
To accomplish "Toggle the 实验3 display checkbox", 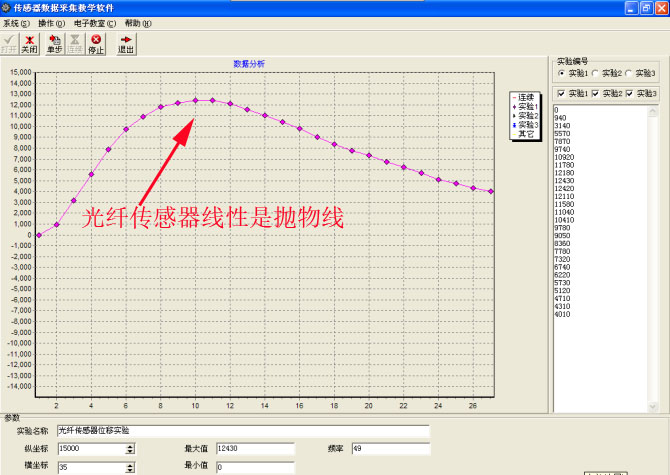I will click(631, 93).
